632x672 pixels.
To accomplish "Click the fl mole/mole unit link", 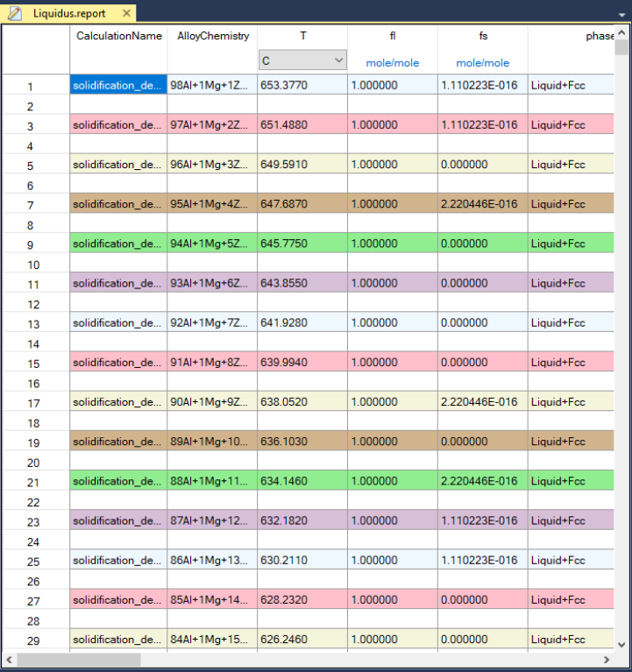I will click(393, 63).
